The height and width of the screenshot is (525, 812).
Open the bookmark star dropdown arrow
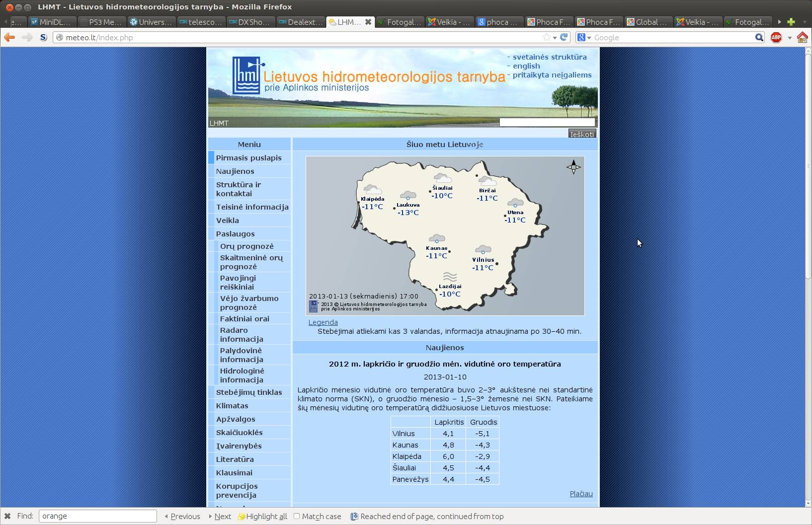555,37
